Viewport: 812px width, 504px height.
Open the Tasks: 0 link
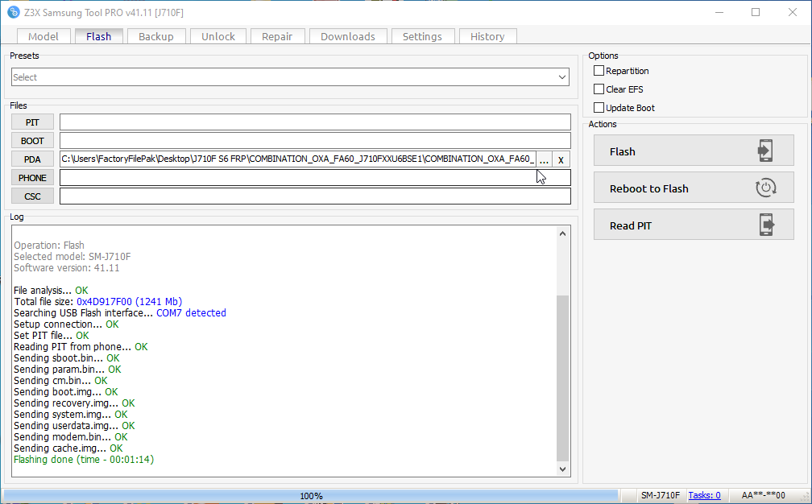704,495
